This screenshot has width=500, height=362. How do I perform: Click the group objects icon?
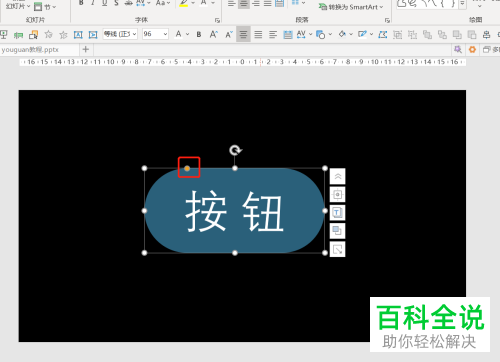397,34
